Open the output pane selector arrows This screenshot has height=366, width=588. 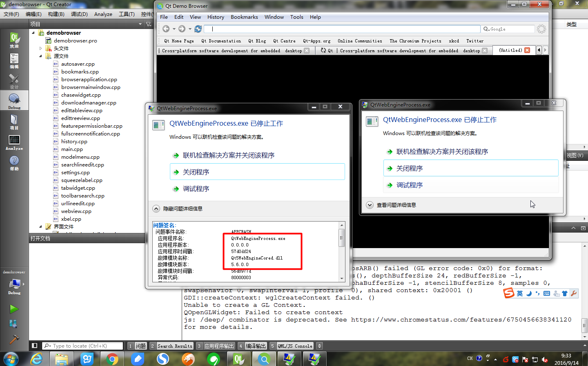click(320, 346)
